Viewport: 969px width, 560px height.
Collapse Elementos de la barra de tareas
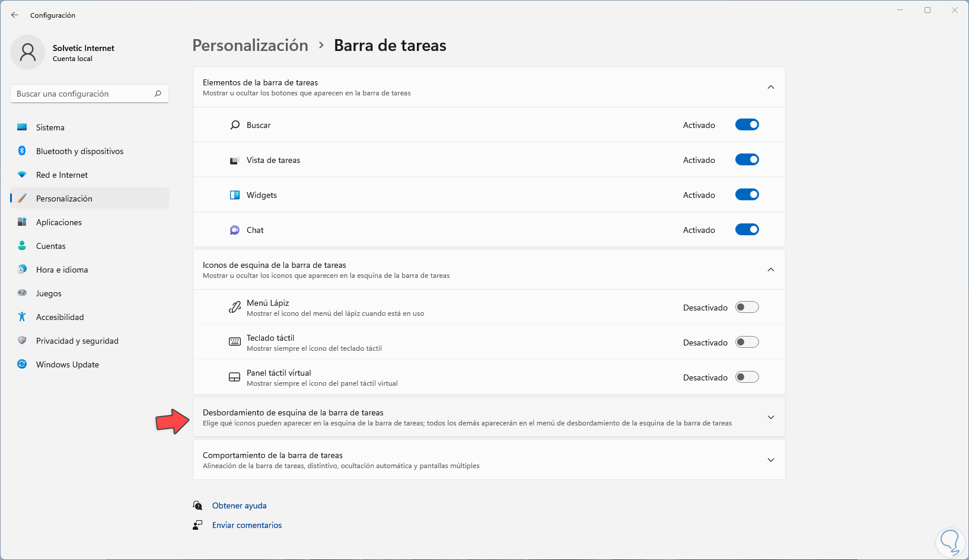pos(770,87)
